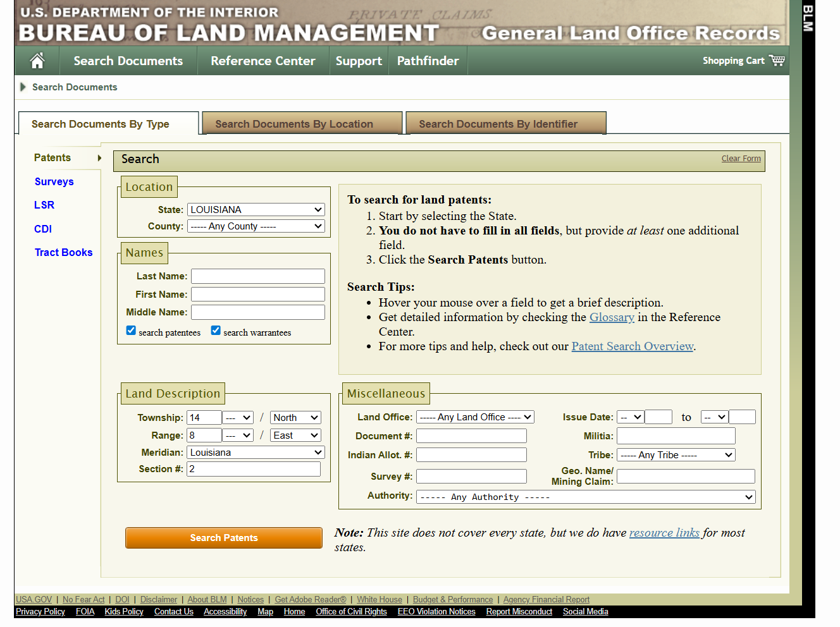This screenshot has height=627, width=840.
Task: Click the Township number field
Action: click(x=204, y=418)
